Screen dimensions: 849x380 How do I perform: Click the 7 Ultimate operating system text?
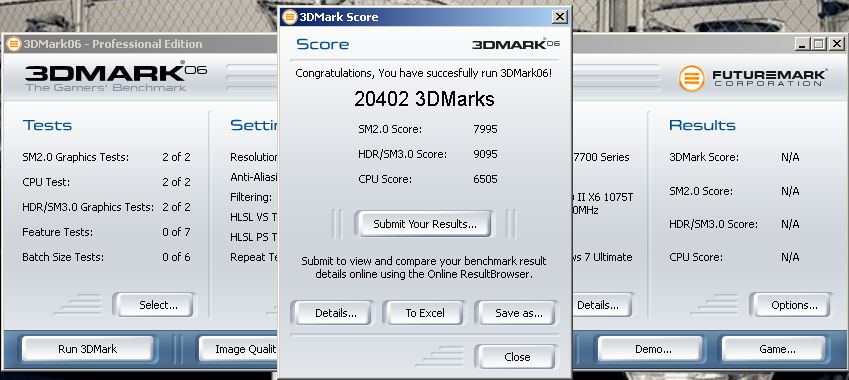pos(603,257)
